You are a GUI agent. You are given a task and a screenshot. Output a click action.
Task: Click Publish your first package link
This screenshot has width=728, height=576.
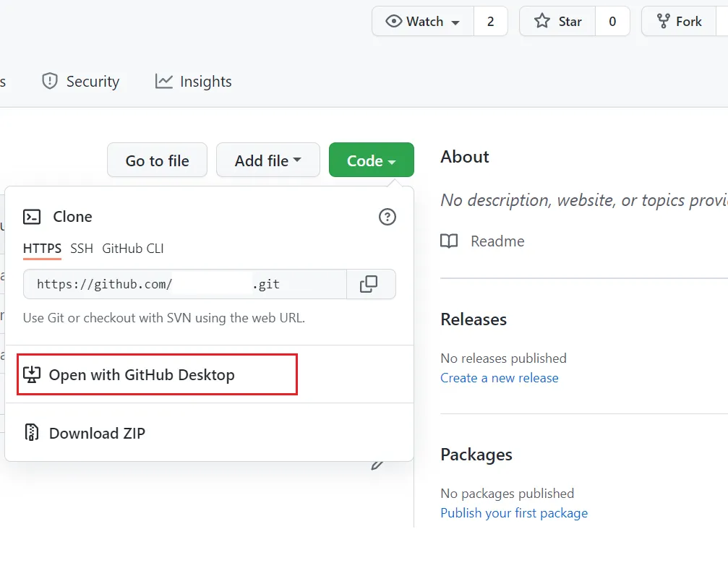tap(514, 513)
